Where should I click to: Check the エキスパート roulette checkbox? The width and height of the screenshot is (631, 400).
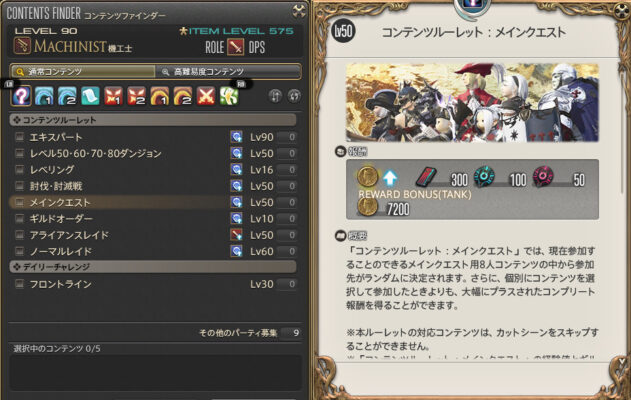(x=19, y=137)
